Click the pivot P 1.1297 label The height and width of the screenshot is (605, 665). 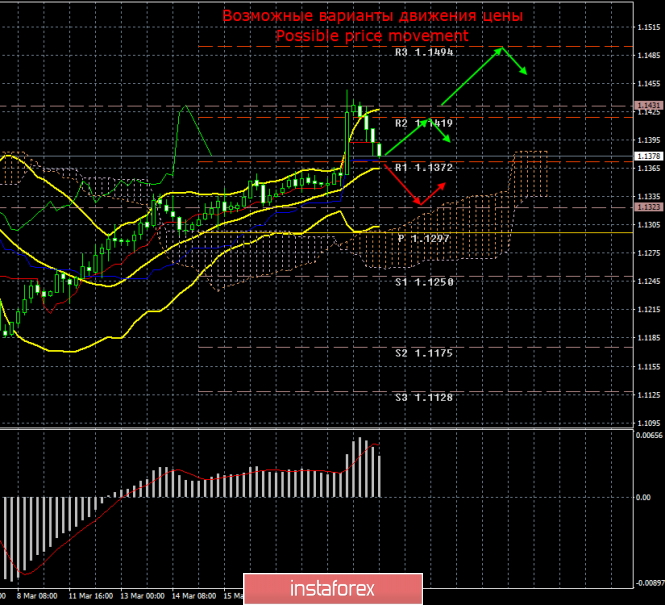(424, 238)
